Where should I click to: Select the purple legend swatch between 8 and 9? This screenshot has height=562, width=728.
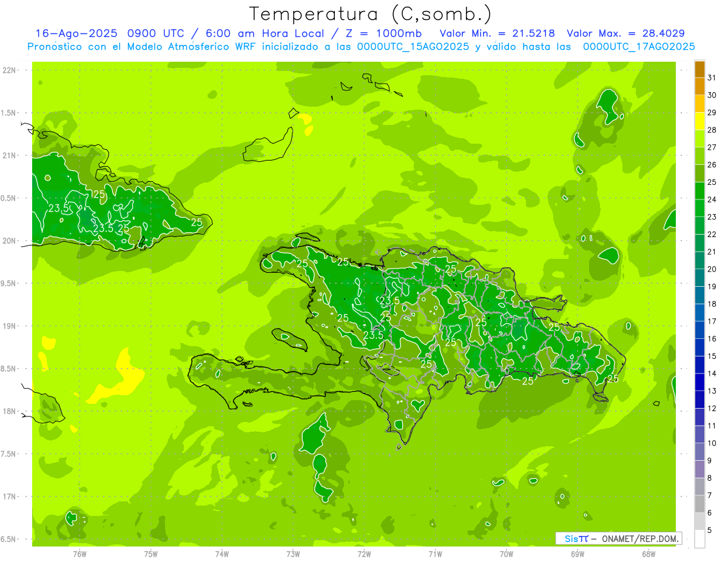pyautogui.click(x=699, y=469)
